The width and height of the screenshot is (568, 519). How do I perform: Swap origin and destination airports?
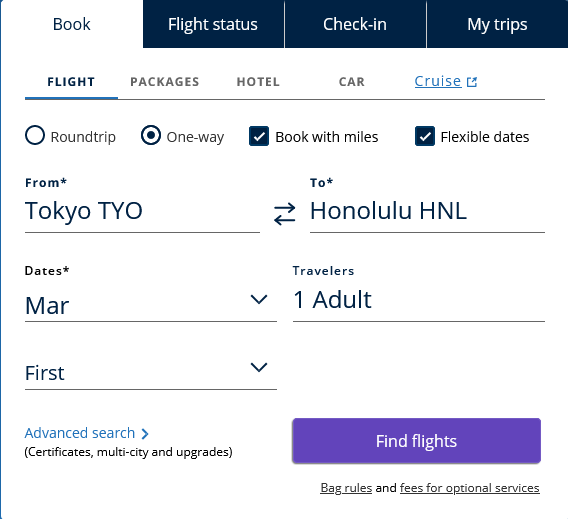(x=284, y=214)
